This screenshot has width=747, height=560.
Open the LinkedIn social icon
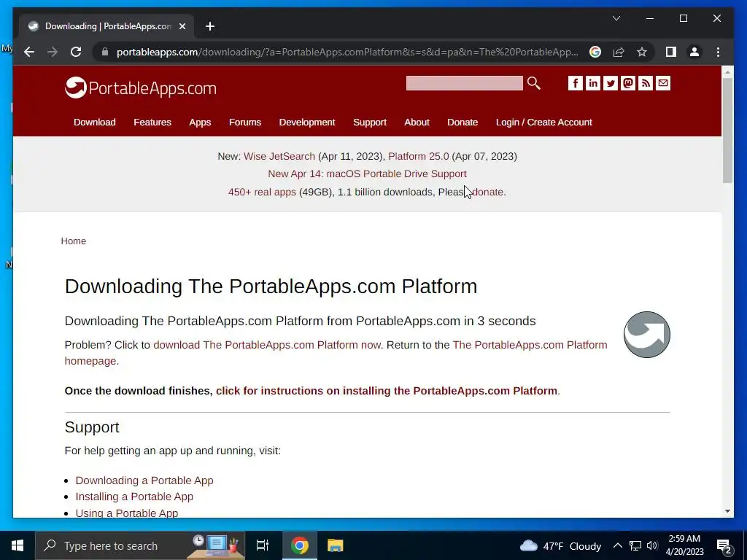tap(592, 83)
